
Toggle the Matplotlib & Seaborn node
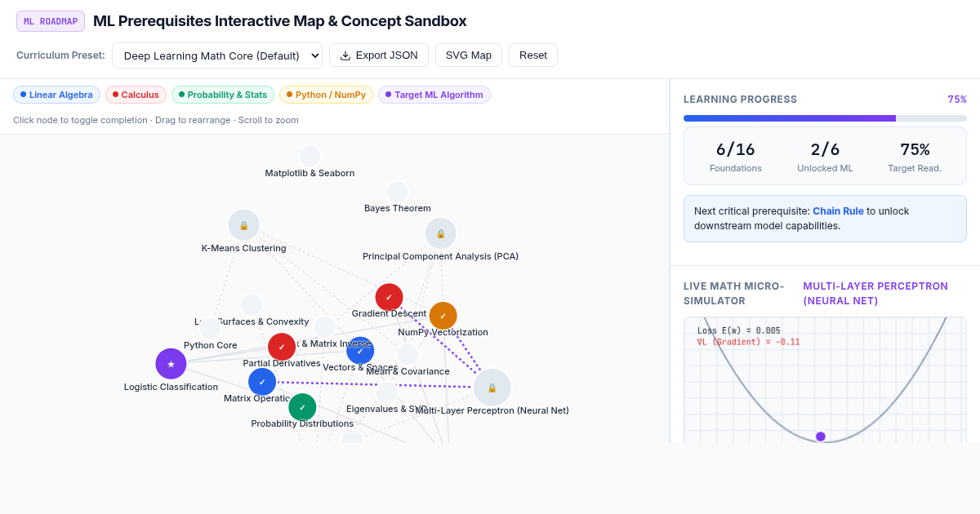point(310,156)
